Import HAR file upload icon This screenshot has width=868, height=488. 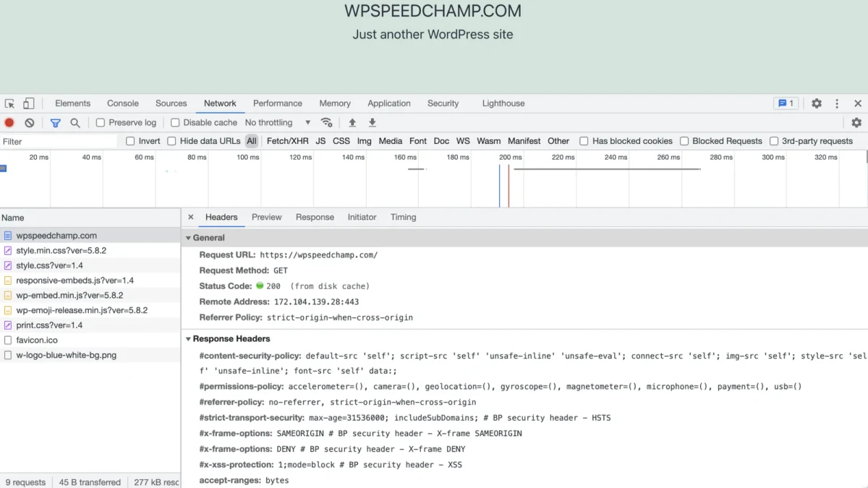point(352,123)
